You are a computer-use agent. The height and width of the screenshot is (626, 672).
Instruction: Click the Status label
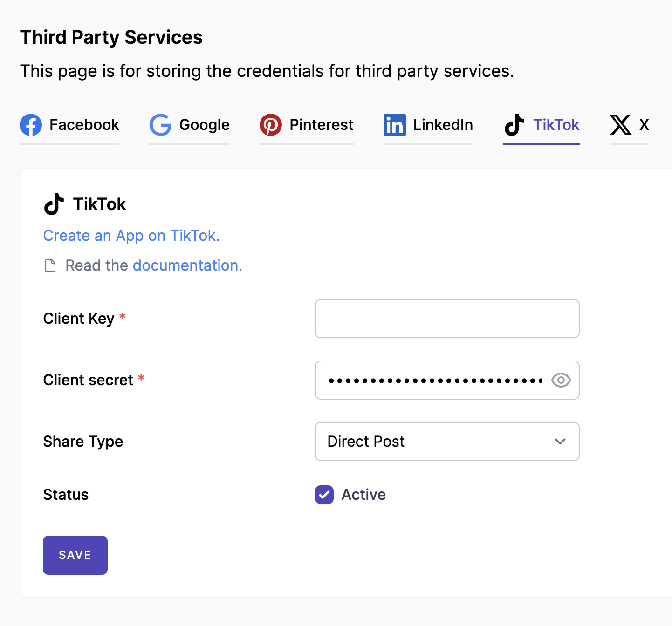tap(66, 495)
